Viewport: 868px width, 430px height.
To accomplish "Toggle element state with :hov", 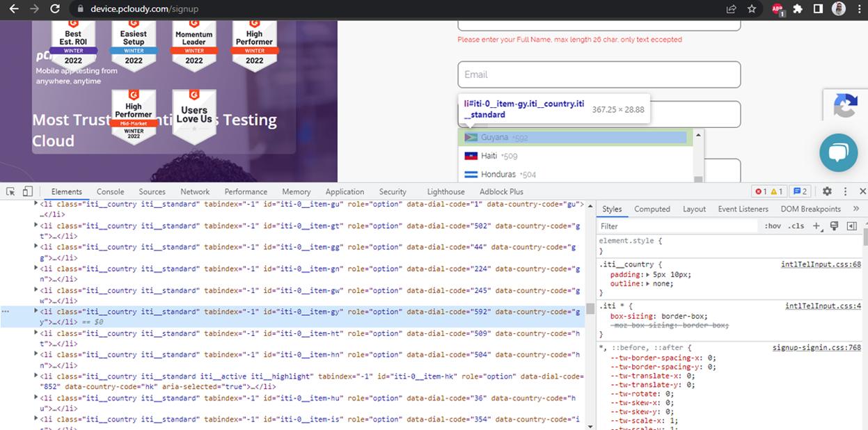I will pos(773,226).
